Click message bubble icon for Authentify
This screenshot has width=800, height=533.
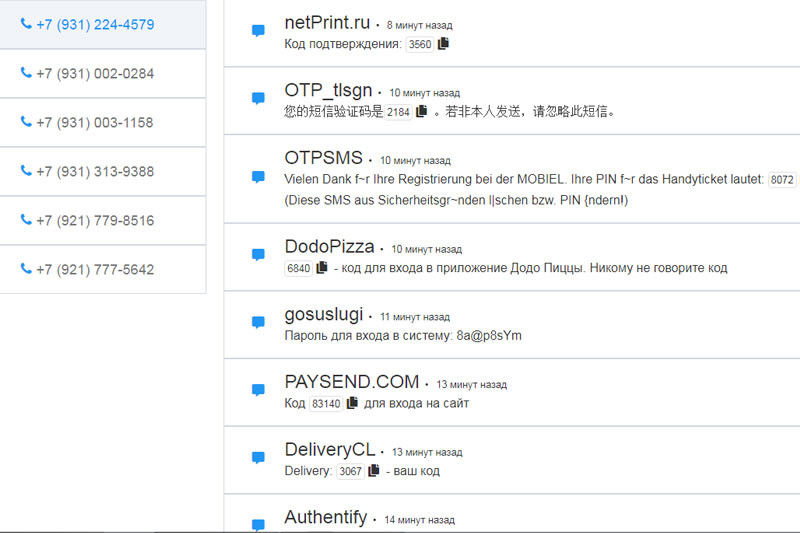258,524
